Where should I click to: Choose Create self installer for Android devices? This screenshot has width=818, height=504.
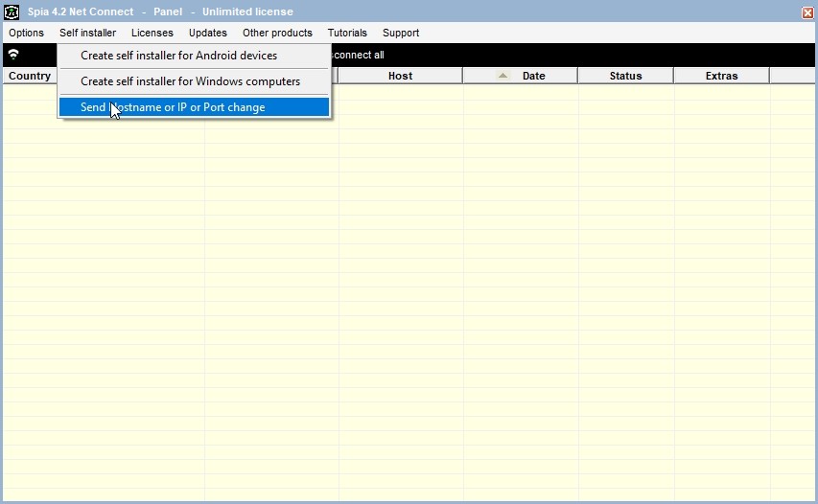tap(194, 56)
